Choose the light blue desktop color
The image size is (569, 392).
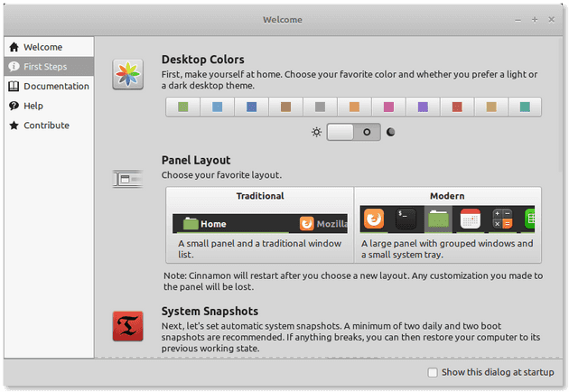point(217,107)
